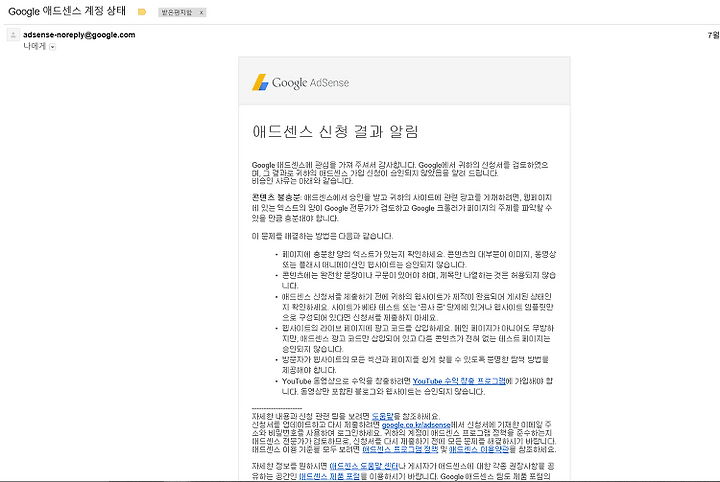Image resolution: width=720 pixels, height=482 pixels.
Task: Click sender adsense-noreply@google.com
Action: (x=79, y=34)
